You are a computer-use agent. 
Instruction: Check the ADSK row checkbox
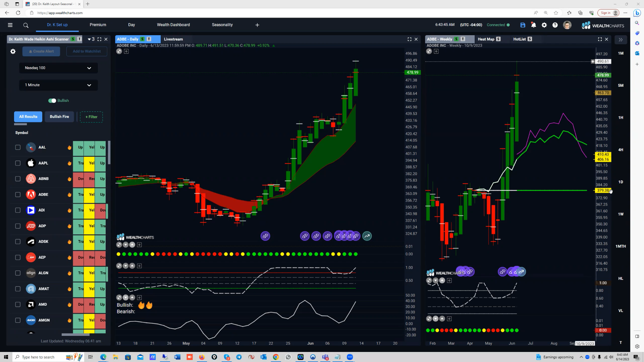click(18, 242)
